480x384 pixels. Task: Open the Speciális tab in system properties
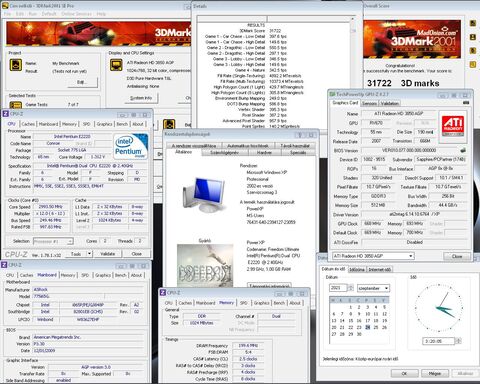(x=298, y=152)
